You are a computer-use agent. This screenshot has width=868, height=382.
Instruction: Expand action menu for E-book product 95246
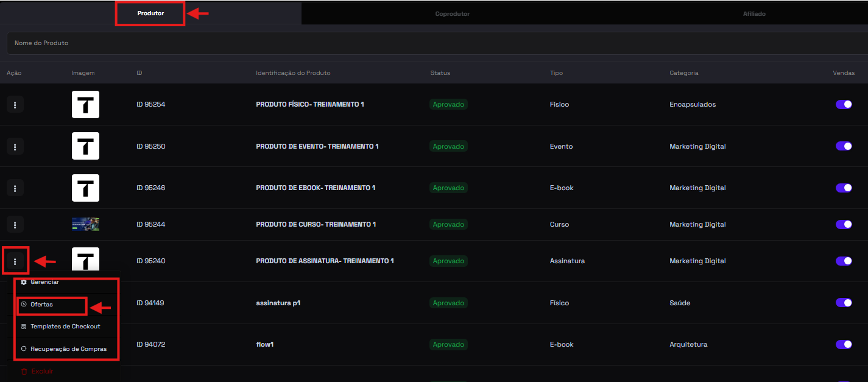coord(15,188)
